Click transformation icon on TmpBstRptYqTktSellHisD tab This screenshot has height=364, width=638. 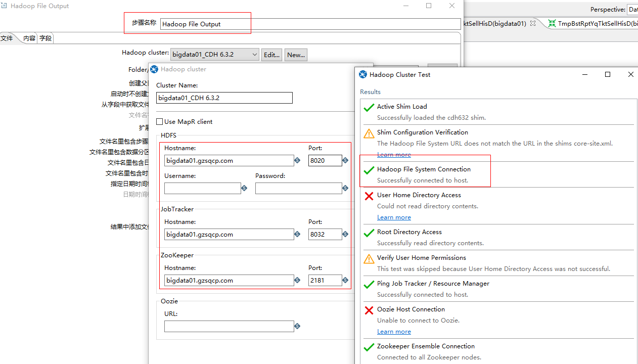pyautogui.click(x=552, y=23)
